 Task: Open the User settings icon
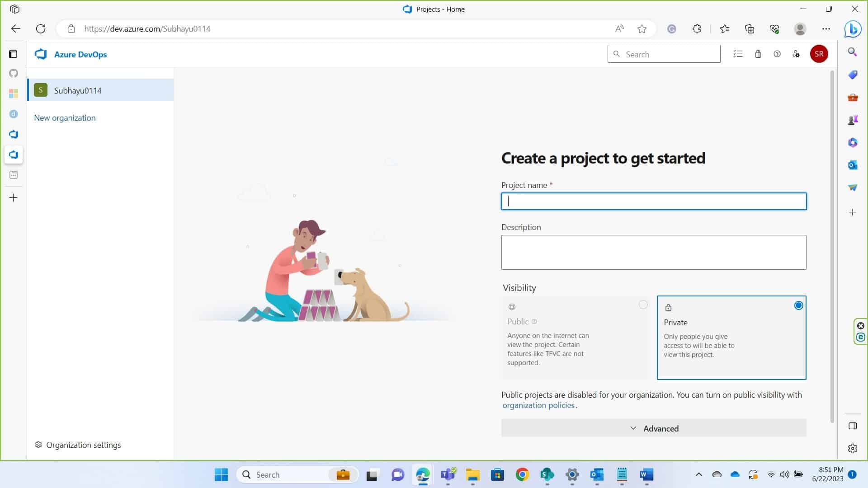(x=797, y=54)
